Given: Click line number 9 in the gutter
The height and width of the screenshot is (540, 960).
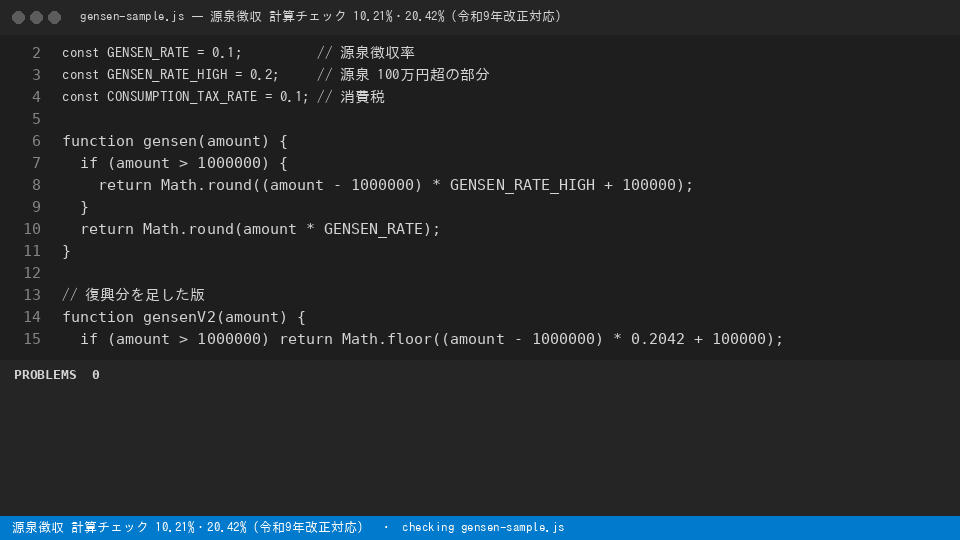Looking at the screenshot, I should pyautogui.click(x=36, y=208).
